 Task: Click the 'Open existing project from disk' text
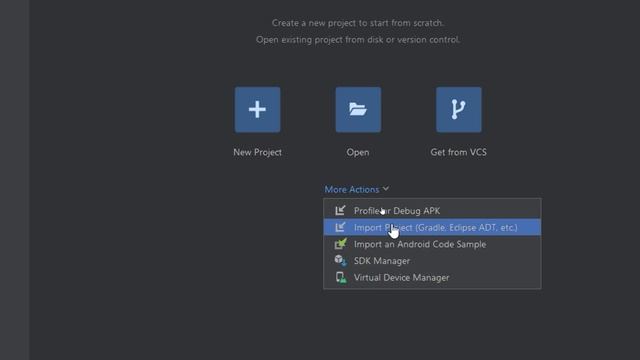tap(358, 40)
